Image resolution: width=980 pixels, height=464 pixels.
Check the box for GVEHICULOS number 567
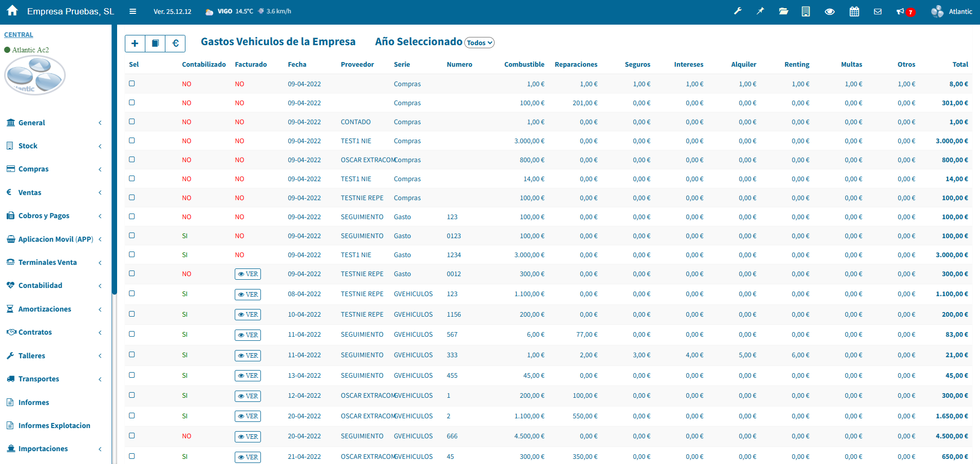click(132, 334)
